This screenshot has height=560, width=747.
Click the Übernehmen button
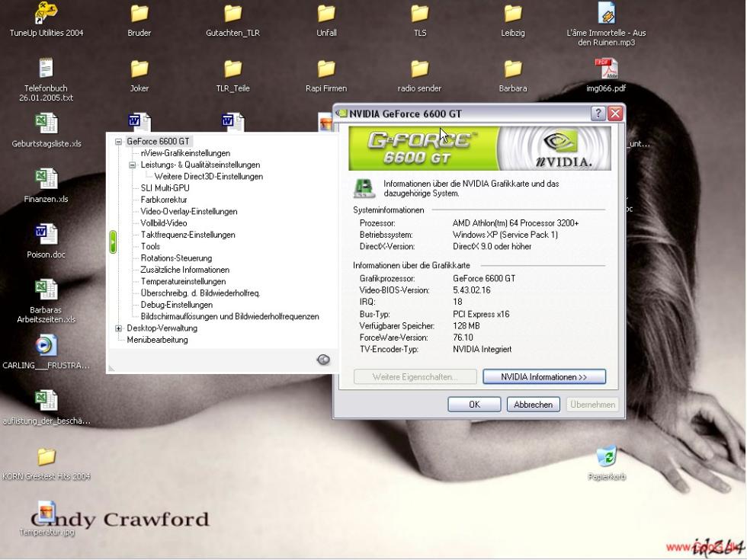(593, 405)
